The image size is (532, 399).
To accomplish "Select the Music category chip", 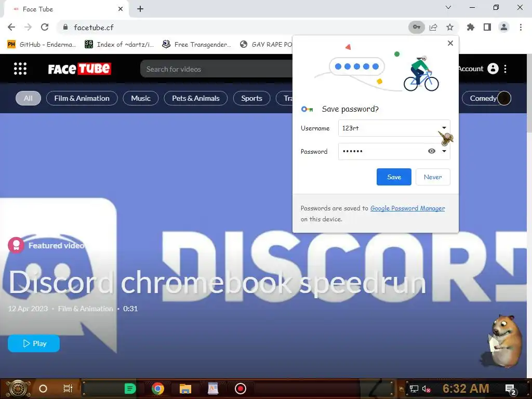I will (140, 98).
